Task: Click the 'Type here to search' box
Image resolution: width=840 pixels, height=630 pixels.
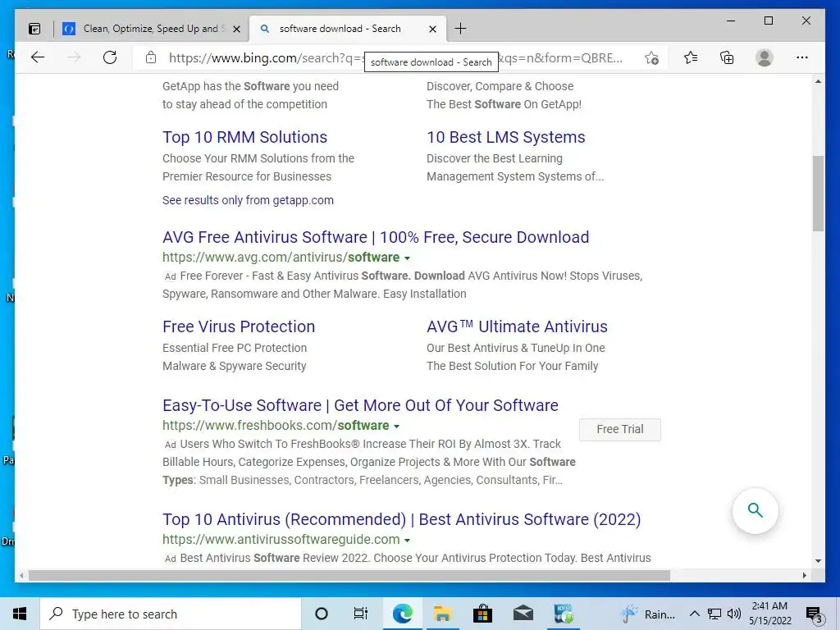Action: [x=171, y=614]
